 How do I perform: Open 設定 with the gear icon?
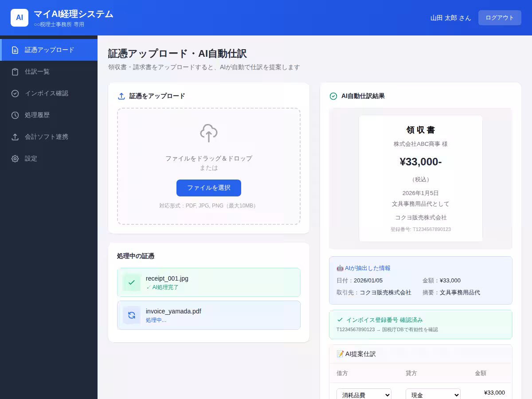[x=15, y=158]
